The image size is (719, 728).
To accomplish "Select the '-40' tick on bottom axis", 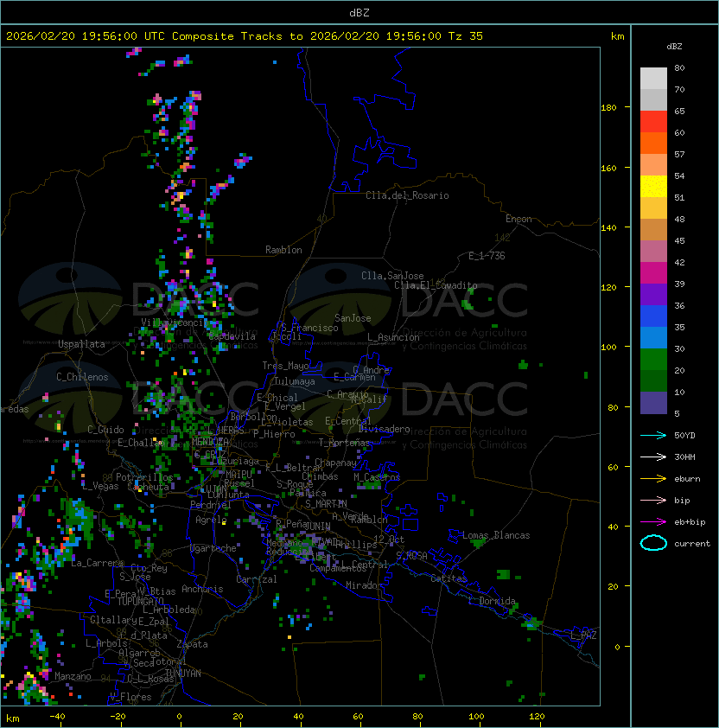I will (57, 717).
